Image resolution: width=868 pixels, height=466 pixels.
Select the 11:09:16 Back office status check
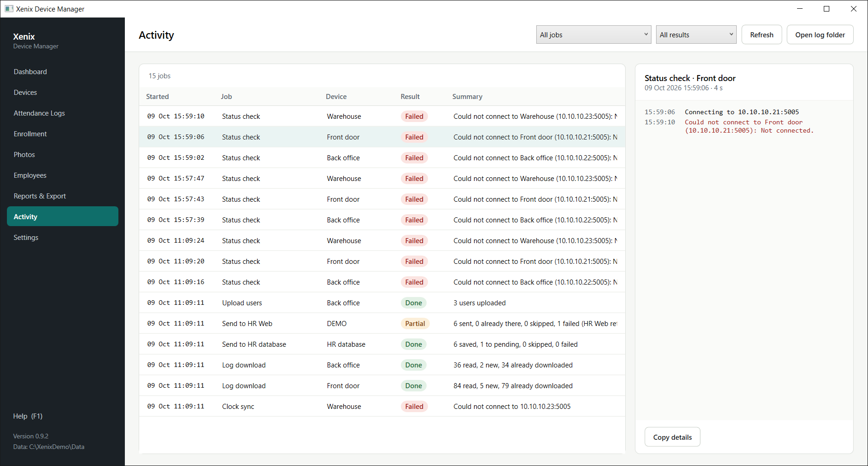click(x=382, y=282)
